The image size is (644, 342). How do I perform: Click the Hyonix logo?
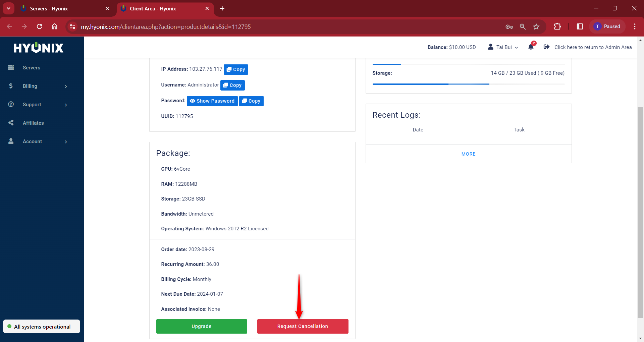tap(39, 48)
